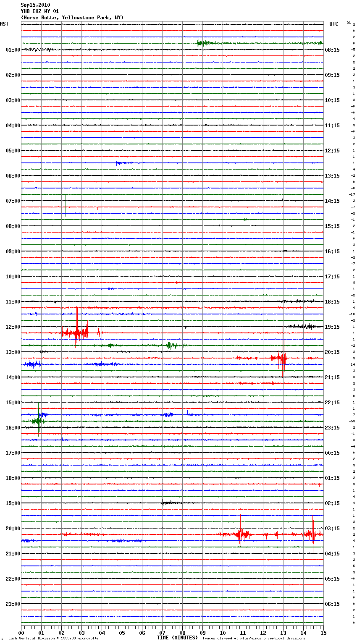Click minute 09 on the time axis
The width and height of the screenshot is (357, 644).
click(x=202, y=633)
